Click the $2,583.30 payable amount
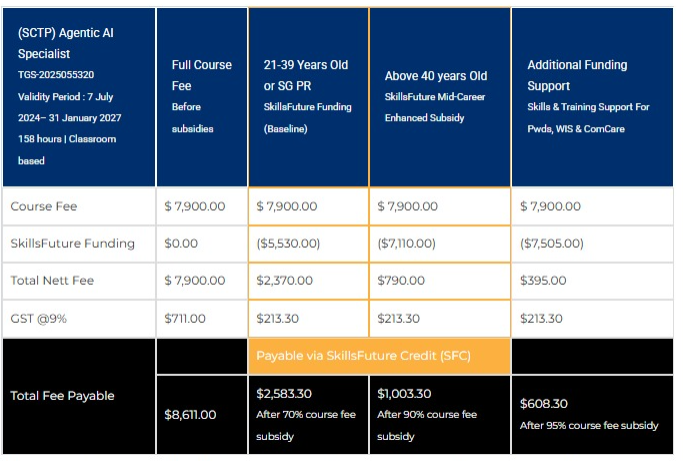This screenshot has width=683, height=461. coord(284,394)
